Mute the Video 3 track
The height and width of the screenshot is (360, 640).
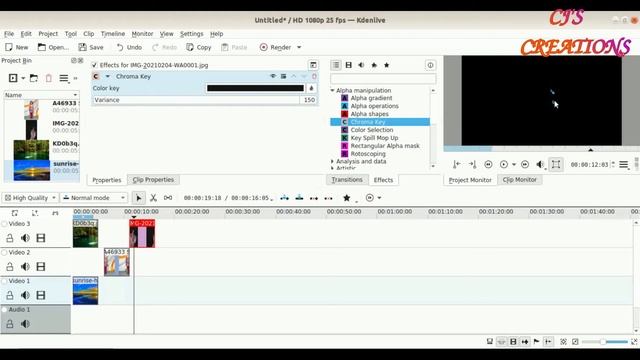coord(25,238)
